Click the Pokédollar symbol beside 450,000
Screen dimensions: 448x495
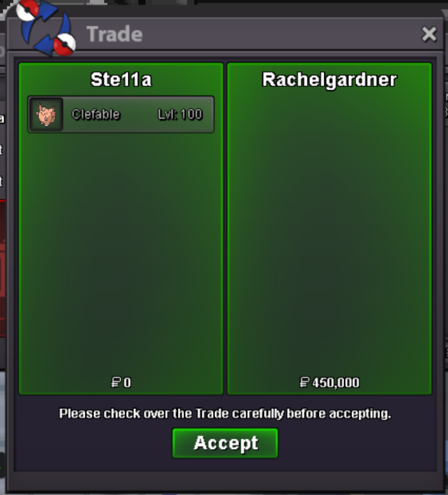305,382
